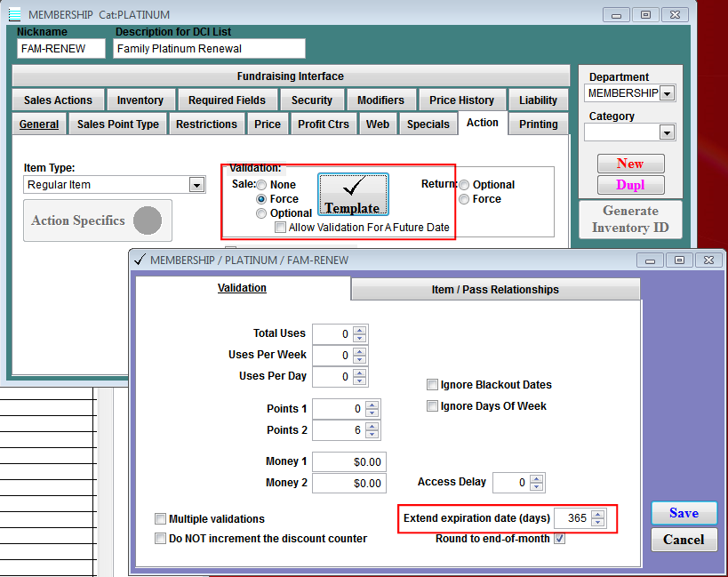The height and width of the screenshot is (577, 728).
Task: Increment the Extend expiration date spinner
Action: tap(596, 514)
